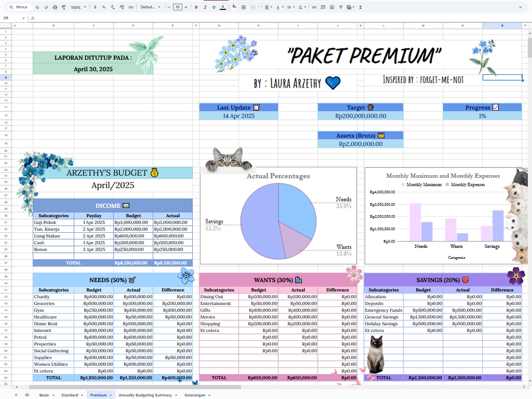Toggle strikethrough formatting
The height and width of the screenshot is (399, 532).
coord(213,7)
